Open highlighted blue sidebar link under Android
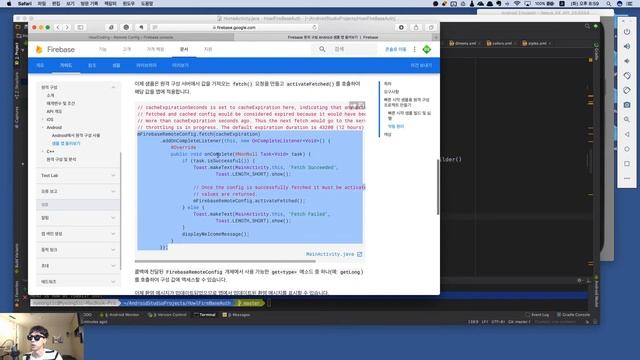This screenshot has height=360, width=640. (x=66, y=144)
